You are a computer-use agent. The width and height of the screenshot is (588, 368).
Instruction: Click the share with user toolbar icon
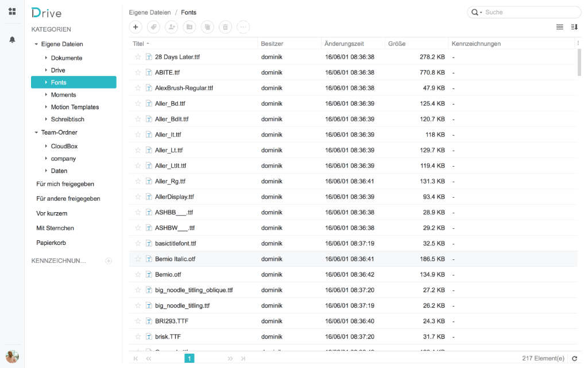pos(171,27)
